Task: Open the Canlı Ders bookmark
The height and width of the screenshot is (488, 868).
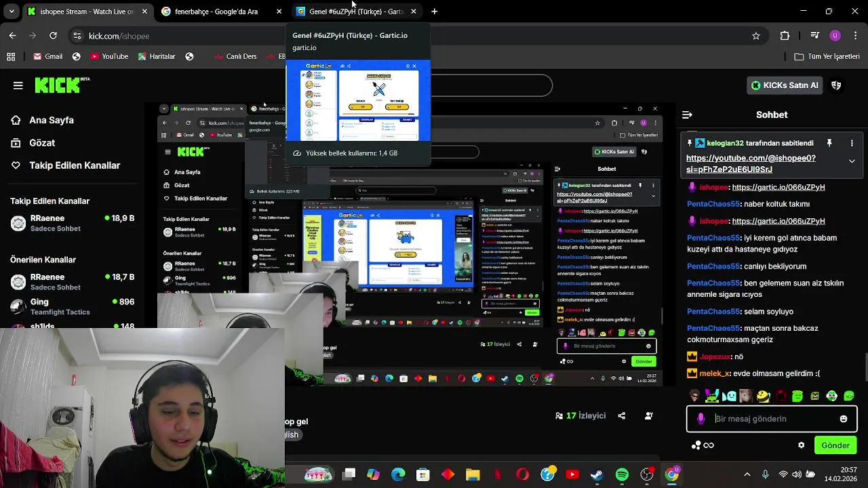Action: click(x=235, y=56)
